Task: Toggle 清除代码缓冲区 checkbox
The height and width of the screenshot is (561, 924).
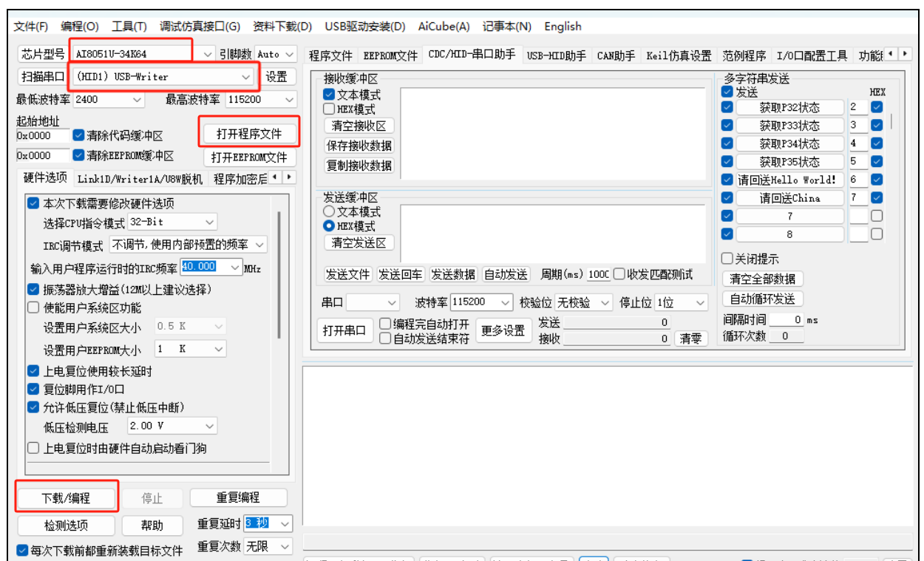Action: [x=79, y=136]
